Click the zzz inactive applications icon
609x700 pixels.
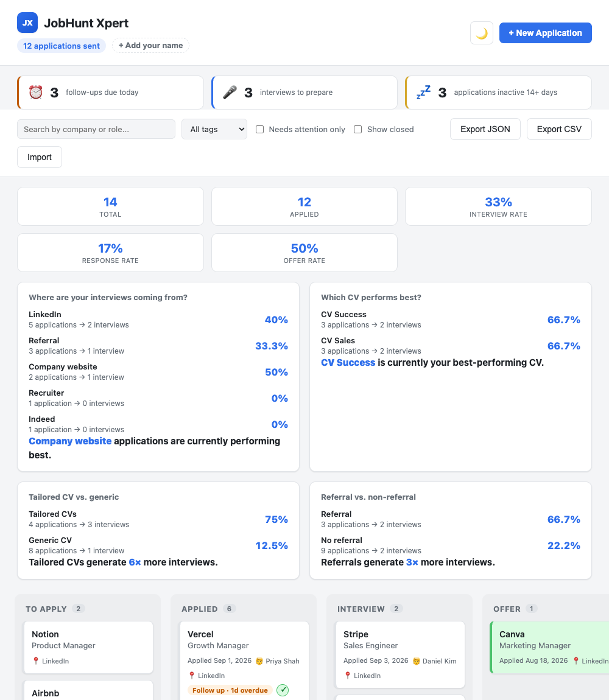coord(424,93)
